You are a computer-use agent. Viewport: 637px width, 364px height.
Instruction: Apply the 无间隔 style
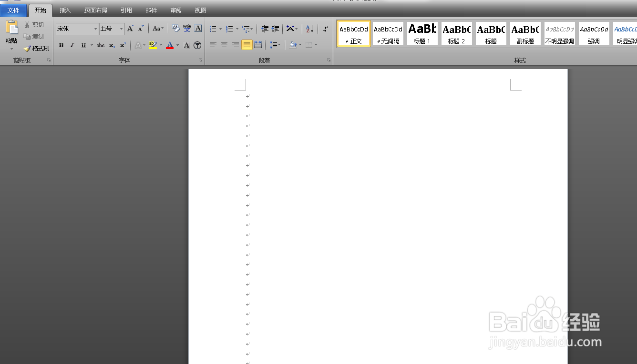[388, 33]
